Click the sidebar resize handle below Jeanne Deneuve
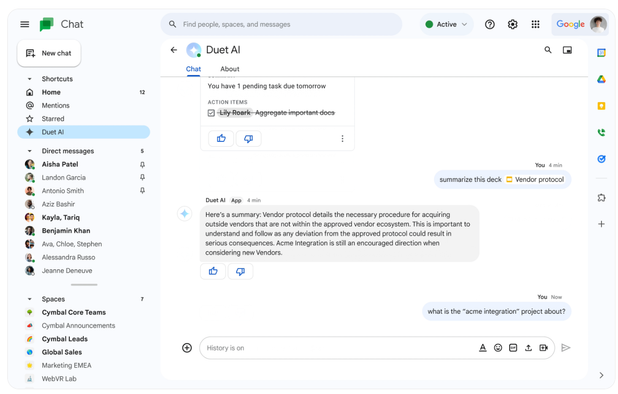Viewport: 618px width, 394px height. click(x=84, y=284)
